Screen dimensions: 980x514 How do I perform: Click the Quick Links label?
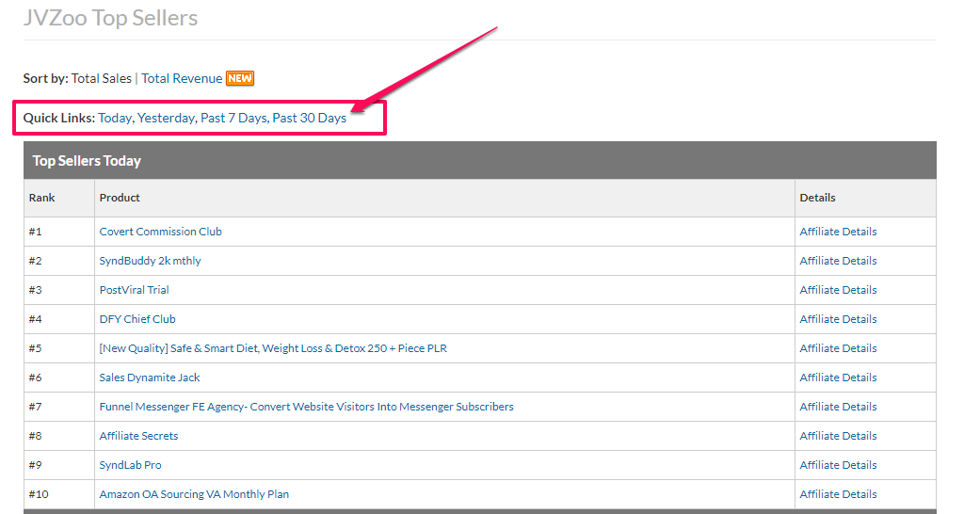[x=59, y=118]
